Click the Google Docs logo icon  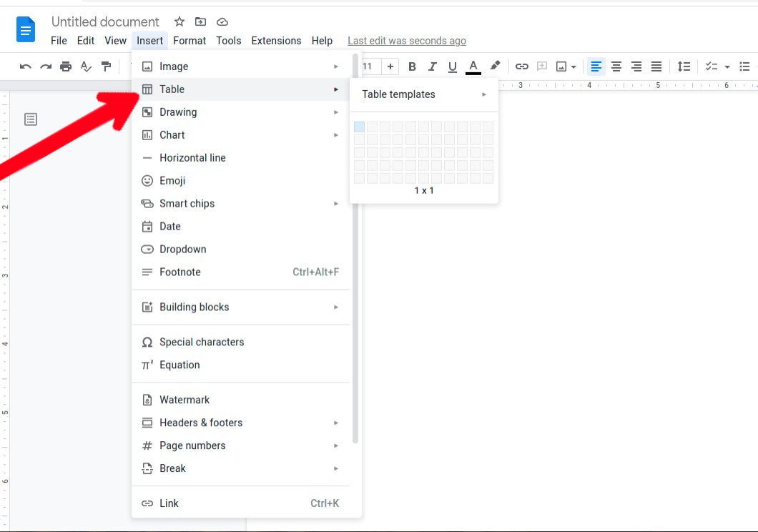[26, 29]
